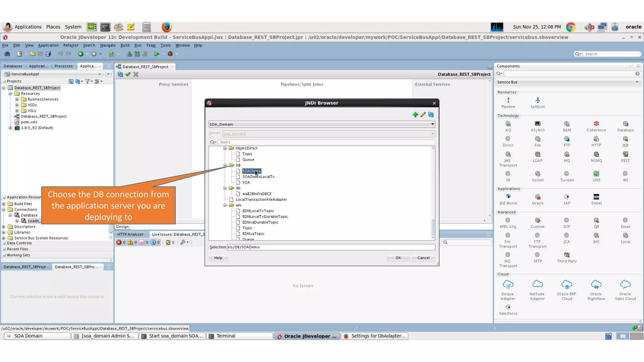Viewport: 644px width, 362px height.
Task: Click the Save All toolbar icon
Action: tap(48, 54)
